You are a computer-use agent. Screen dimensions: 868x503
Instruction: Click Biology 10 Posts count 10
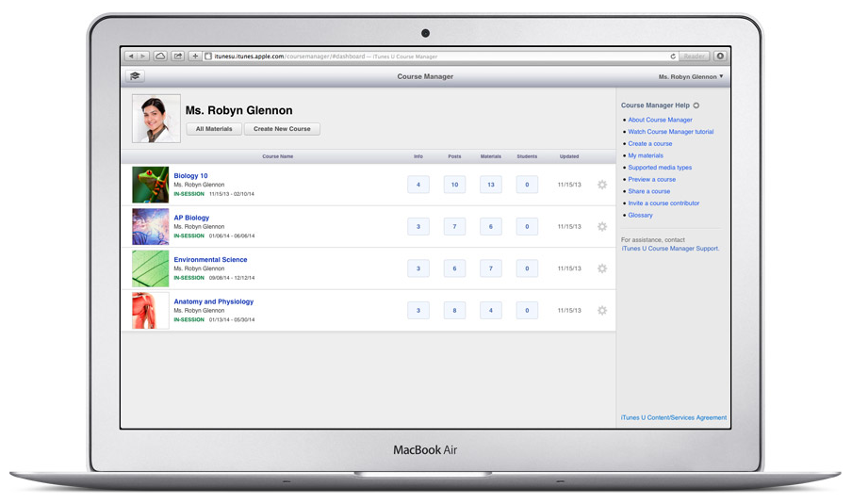454,185
